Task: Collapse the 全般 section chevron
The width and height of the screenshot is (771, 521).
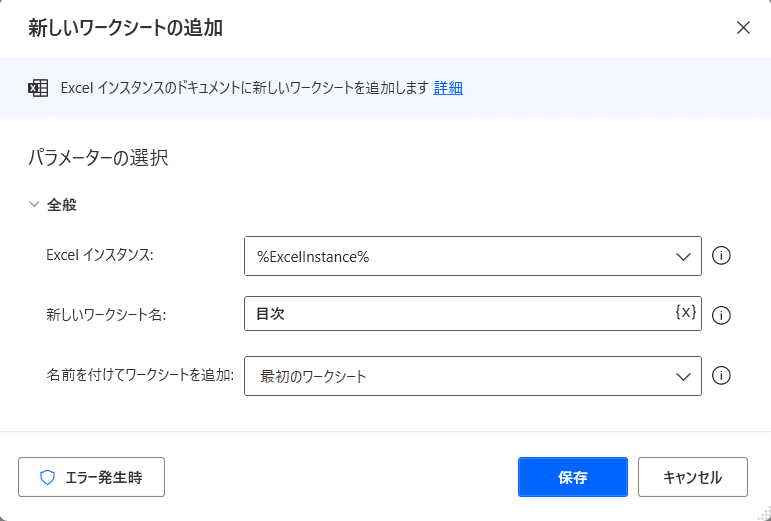Action: [34, 205]
